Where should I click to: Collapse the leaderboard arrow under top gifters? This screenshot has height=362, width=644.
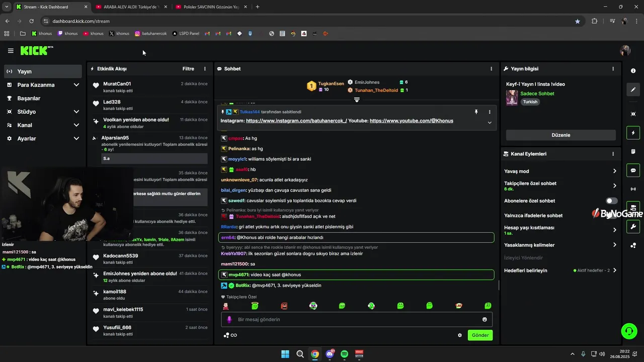pos(357,100)
